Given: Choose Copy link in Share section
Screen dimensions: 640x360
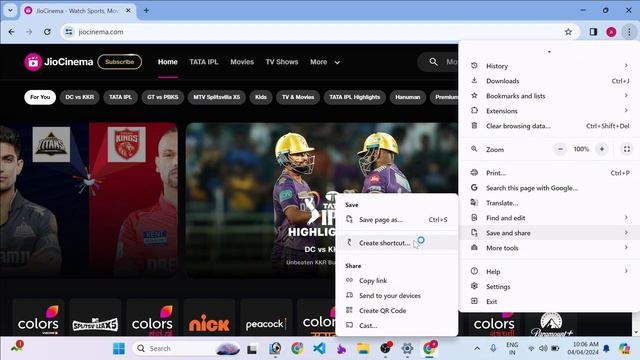Looking at the screenshot, I should pos(396,281).
